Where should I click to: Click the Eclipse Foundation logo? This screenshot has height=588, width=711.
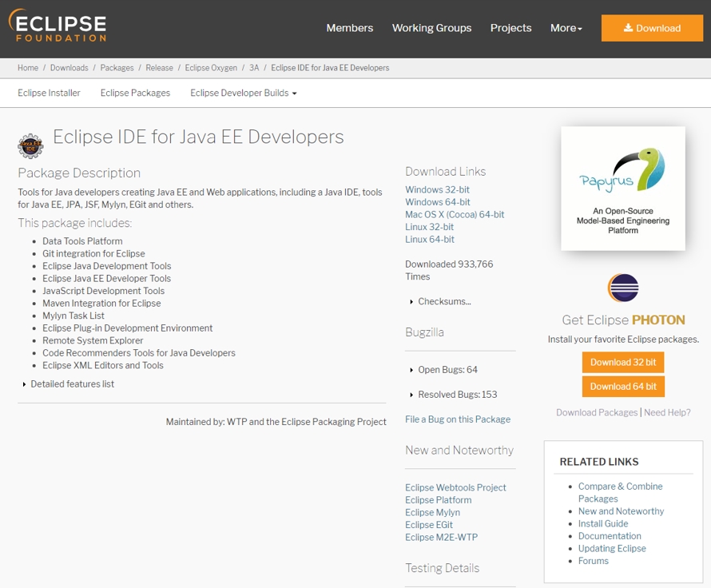click(x=58, y=27)
